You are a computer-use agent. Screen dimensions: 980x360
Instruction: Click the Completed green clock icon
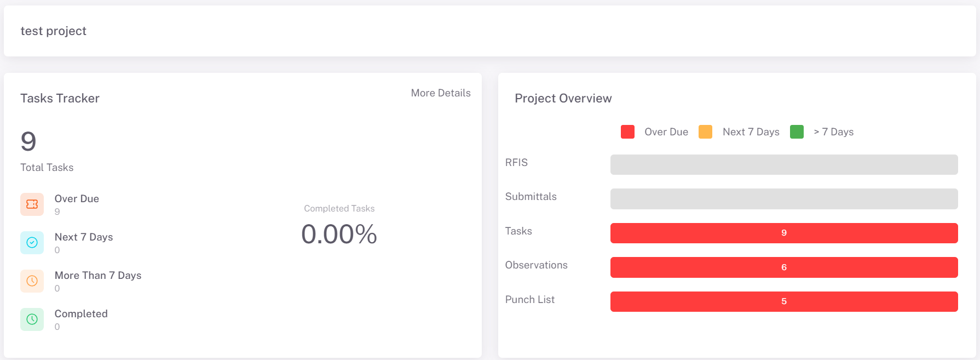click(32, 319)
